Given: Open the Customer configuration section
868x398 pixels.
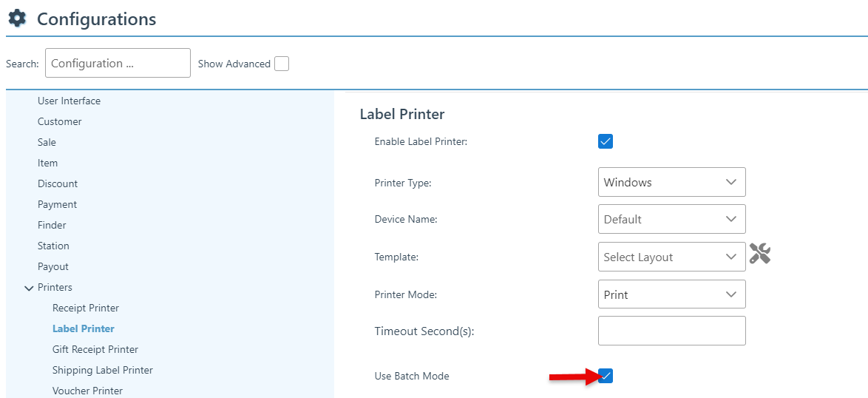Looking at the screenshot, I should coord(60,121).
